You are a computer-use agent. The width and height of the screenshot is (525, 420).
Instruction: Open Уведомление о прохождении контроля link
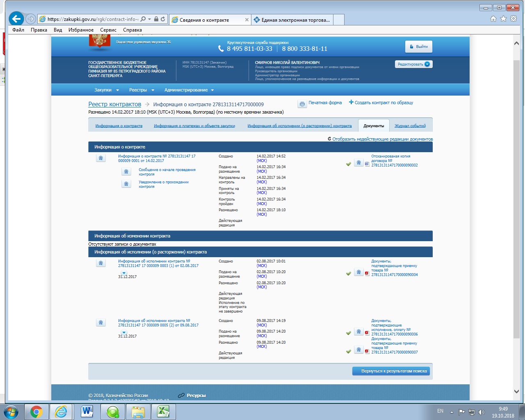coord(164,184)
